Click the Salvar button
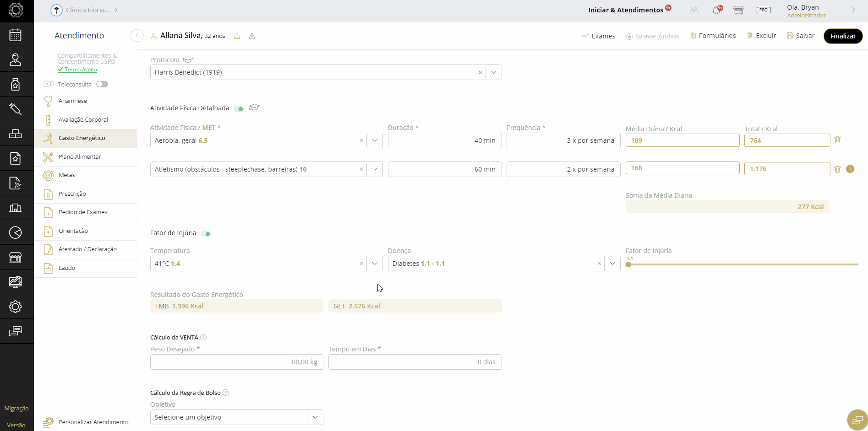The image size is (868, 431). coord(801,36)
